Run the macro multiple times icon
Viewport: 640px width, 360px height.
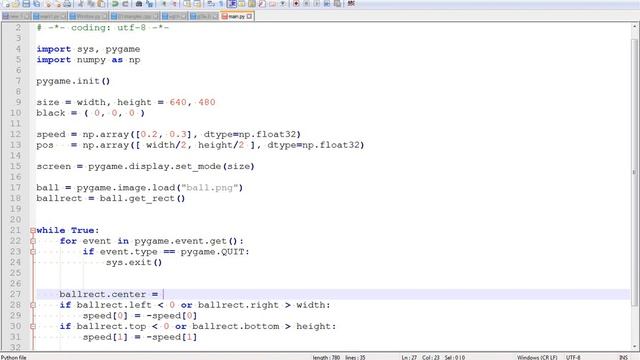[327, 4]
